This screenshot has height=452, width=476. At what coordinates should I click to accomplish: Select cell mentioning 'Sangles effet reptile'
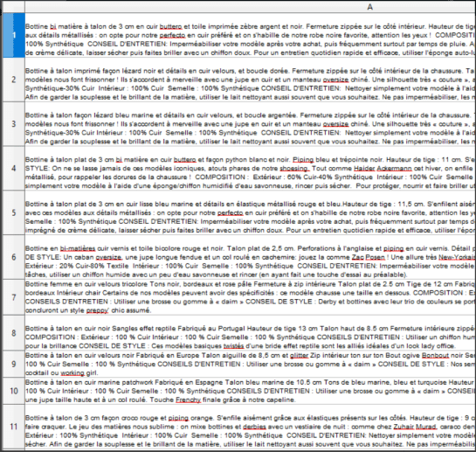251,332
